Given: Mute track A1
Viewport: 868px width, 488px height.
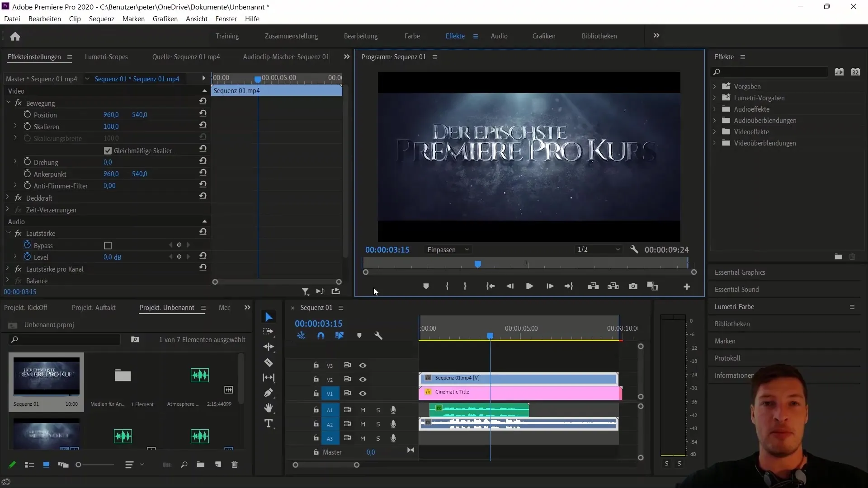Looking at the screenshot, I should click(x=363, y=410).
